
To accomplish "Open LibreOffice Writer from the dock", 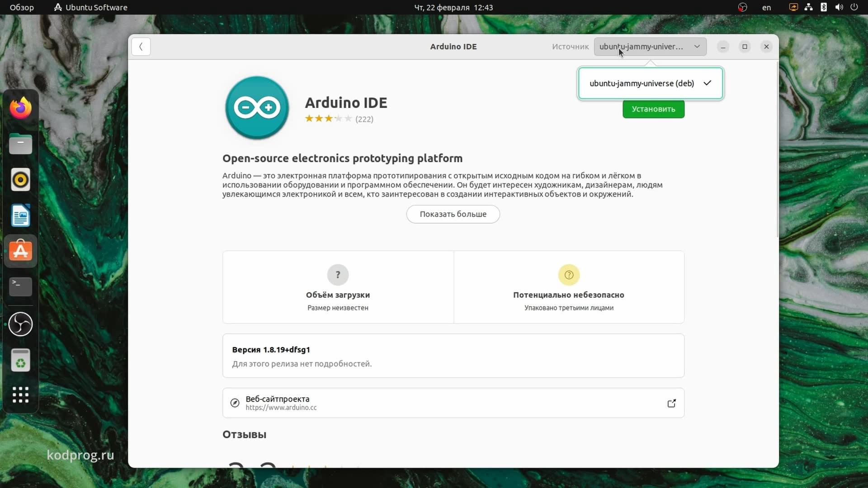I will point(21,216).
